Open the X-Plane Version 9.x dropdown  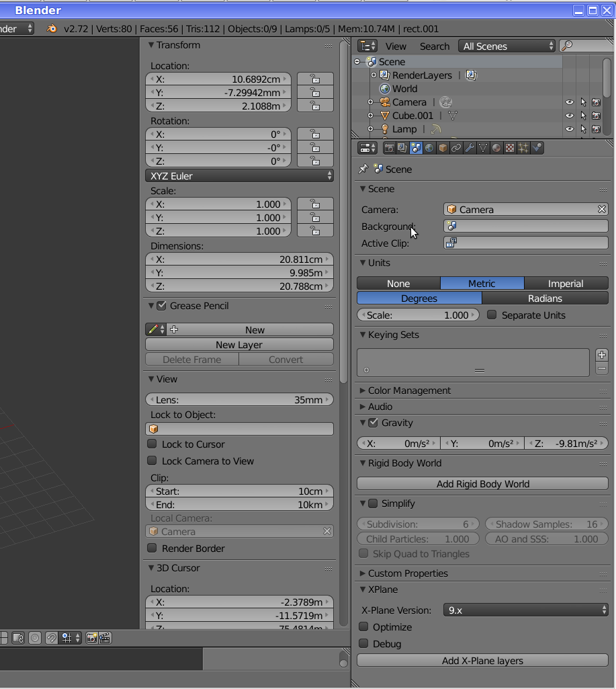[525, 610]
